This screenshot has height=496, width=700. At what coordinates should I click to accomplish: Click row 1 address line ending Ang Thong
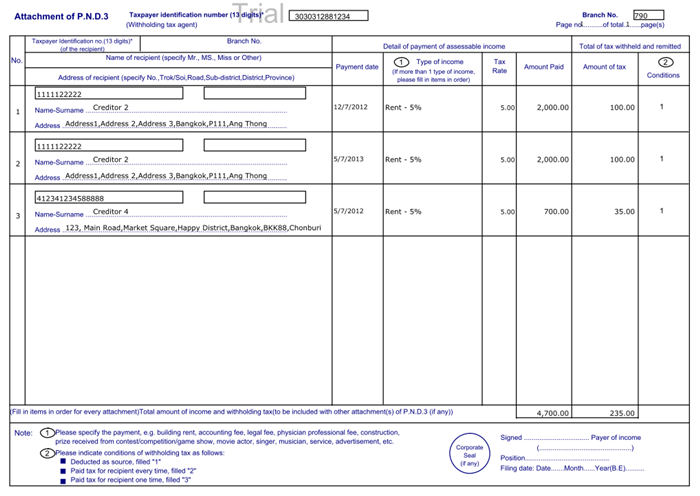(166, 124)
